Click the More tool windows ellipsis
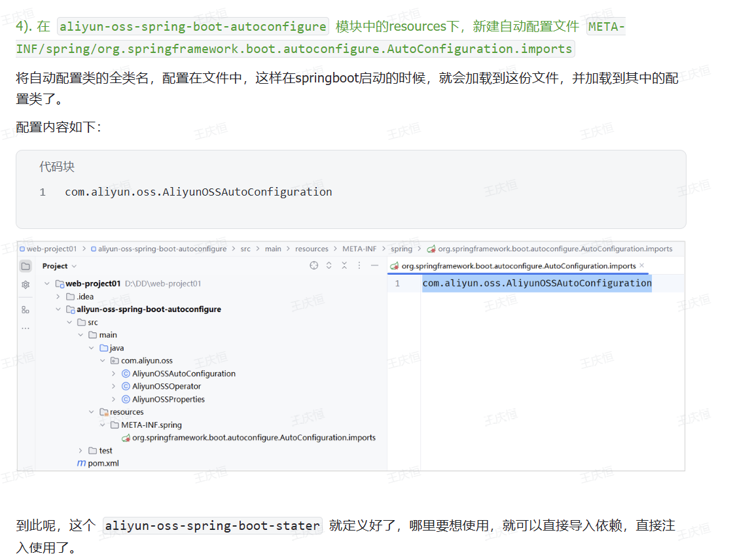Viewport: 750px width, 560px height. [26, 328]
